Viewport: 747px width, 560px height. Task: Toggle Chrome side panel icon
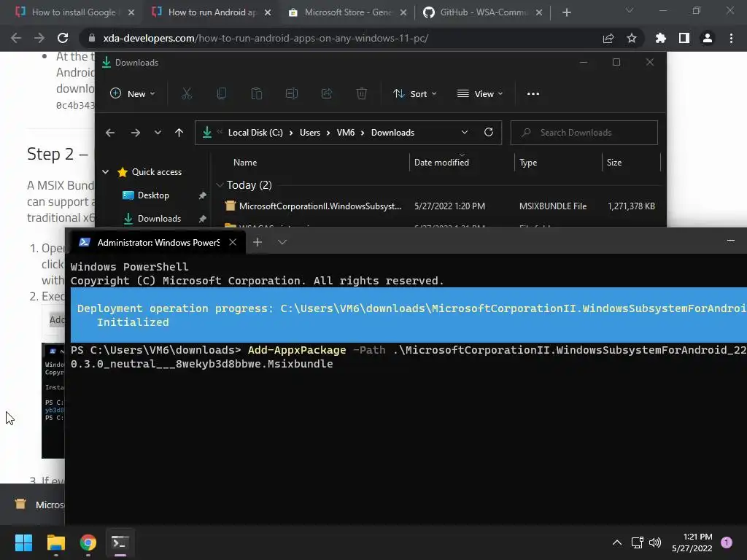pos(684,38)
